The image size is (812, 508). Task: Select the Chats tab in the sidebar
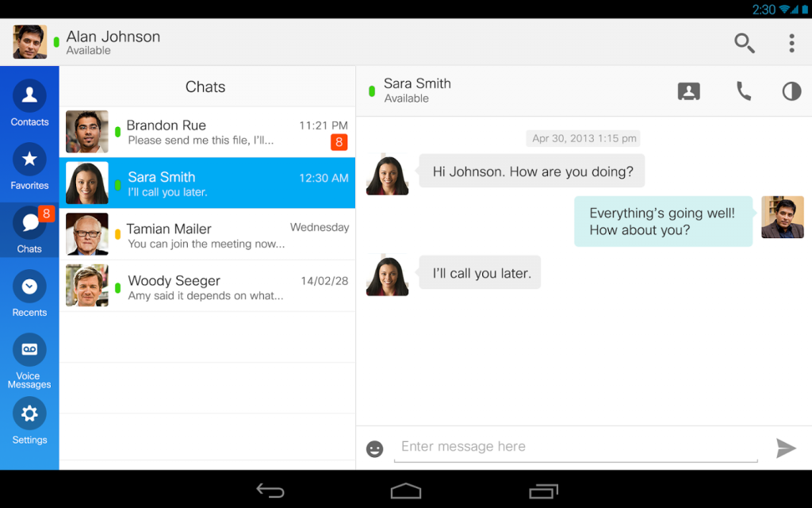coord(29,229)
